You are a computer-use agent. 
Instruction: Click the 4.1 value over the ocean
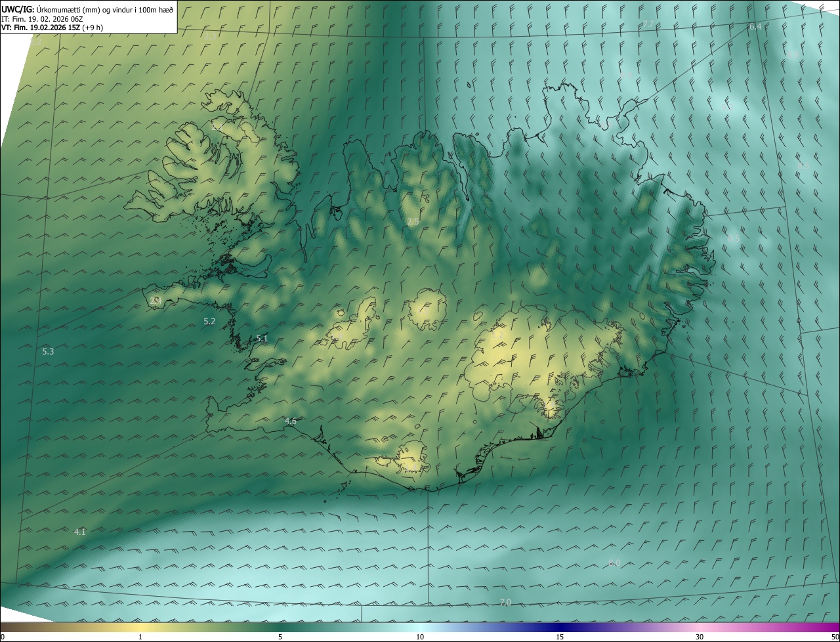coord(80,532)
